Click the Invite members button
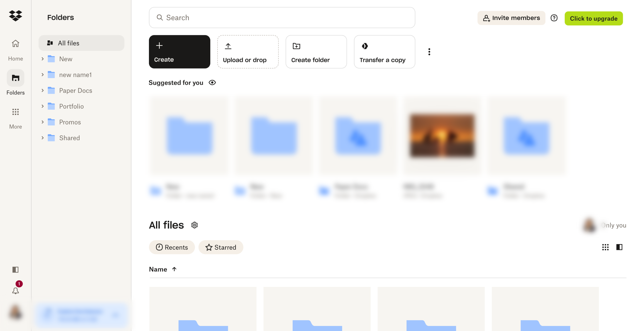 511,18
